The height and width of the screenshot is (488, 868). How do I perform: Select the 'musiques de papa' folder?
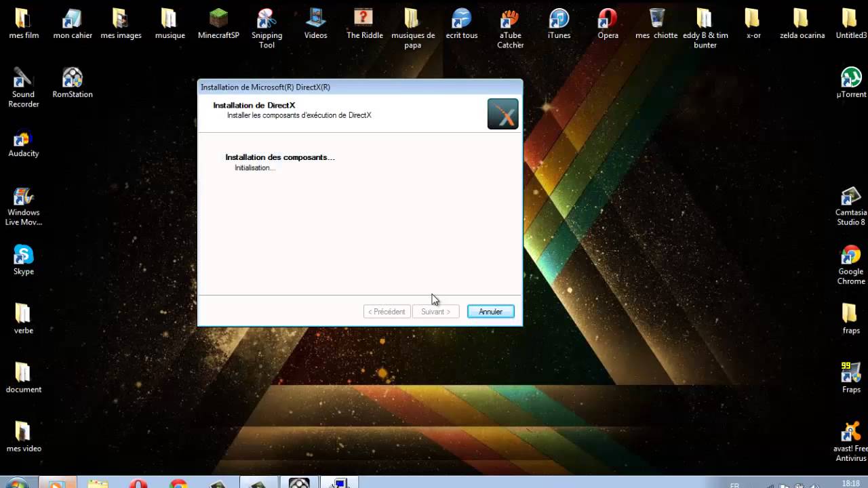pyautogui.click(x=413, y=28)
